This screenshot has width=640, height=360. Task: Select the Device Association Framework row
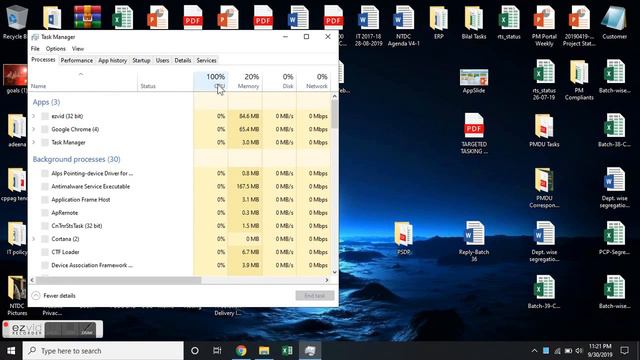tap(180, 265)
